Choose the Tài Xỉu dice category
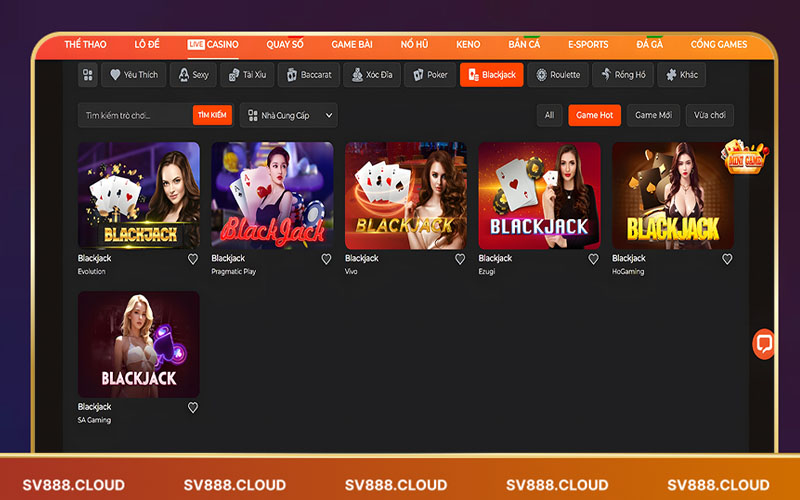 tap(247, 75)
